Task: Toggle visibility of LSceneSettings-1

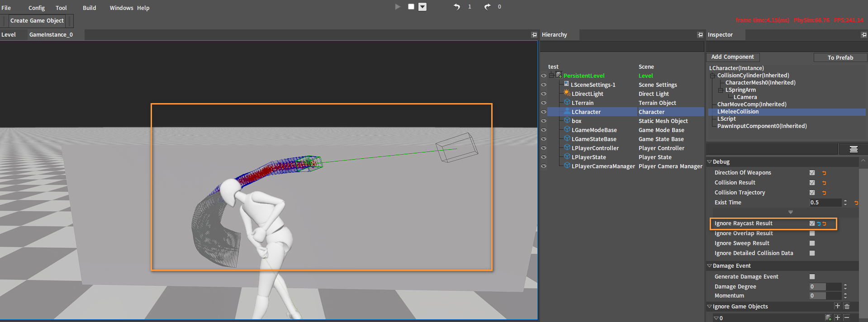Action: [x=544, y=85]
